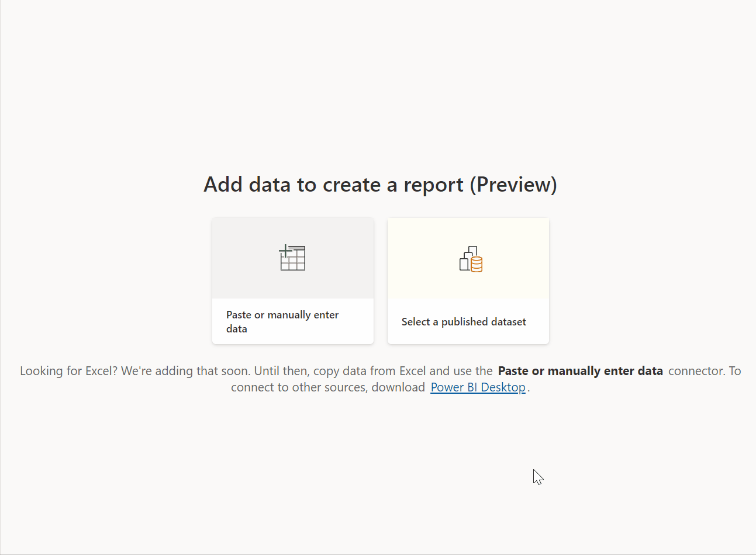The image size is (756, 555).
Task: Choose the Paste or manually enter data option
Action: pos(292,280)
